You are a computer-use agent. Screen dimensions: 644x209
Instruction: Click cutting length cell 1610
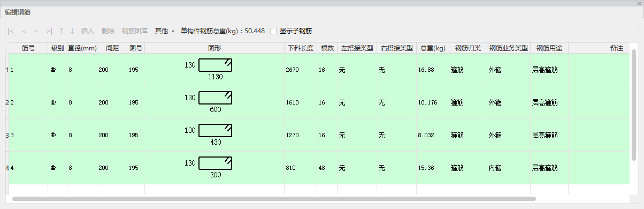[x=301, y=102]
